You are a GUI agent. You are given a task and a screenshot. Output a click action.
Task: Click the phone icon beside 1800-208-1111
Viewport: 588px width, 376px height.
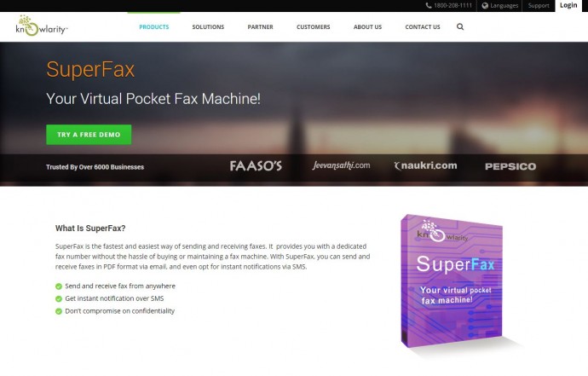point(429,5)
